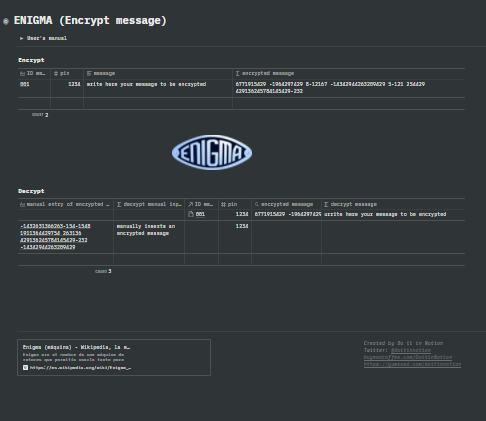Screen dimensions: 486x421
Task: Click the 'write here your message to be encrypted' cell
Action: pyautogui.click(x=158, y=88)
